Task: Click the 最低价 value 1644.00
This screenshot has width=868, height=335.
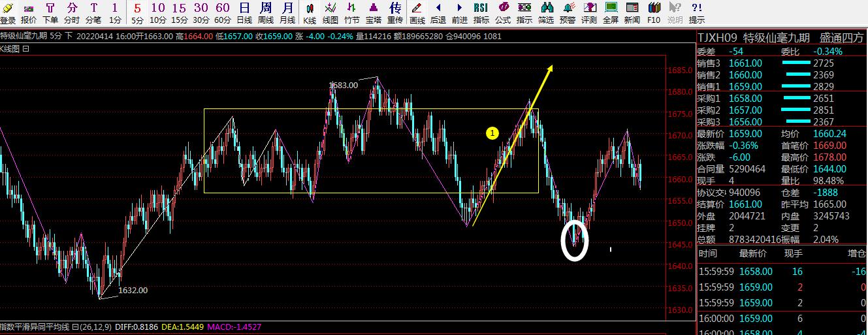Action: click(829, 168)
